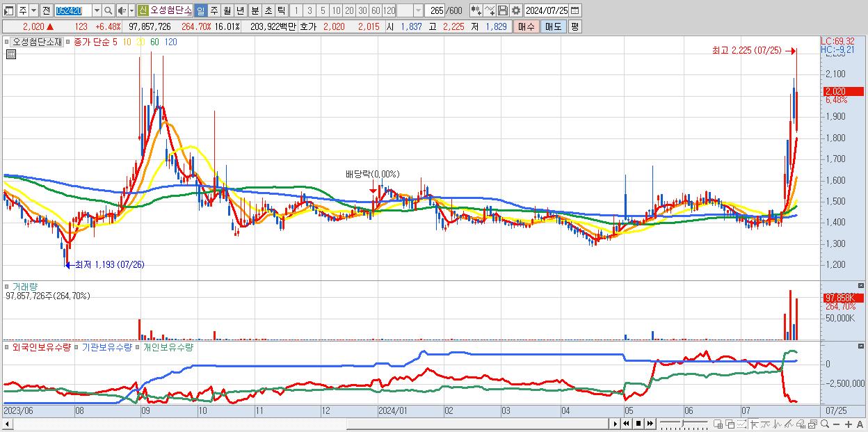Screen dimensions: 868x432
Task: Open the chart settings gear icon
Action: click(x=516, y=10)
